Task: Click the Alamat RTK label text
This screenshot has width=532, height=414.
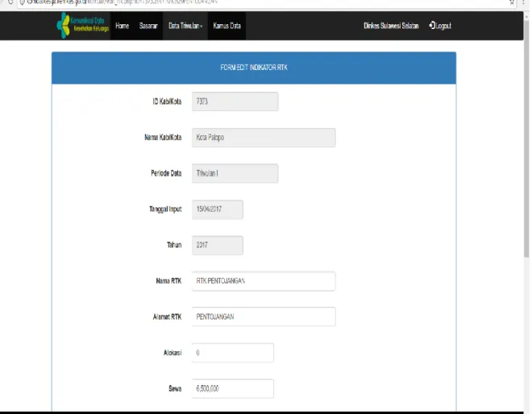Action: coord(167,317)
